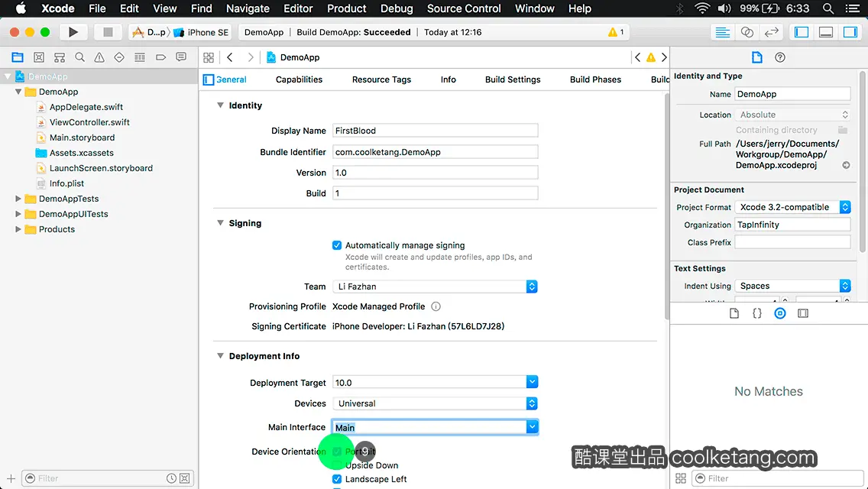
Task: Select ViewController.swift in the navigator
Action: coord(89,122)
